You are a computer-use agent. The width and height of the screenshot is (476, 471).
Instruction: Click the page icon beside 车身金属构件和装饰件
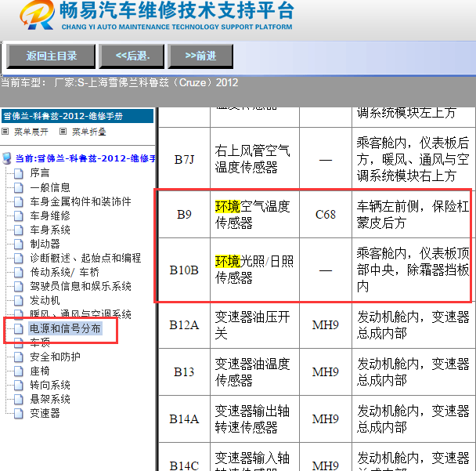coord(19,201)
